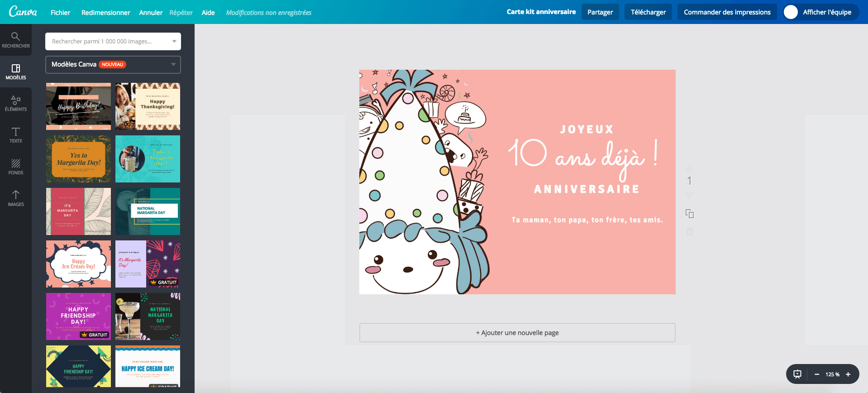
Task: Select the Happy Birthday template
Action: [78, 106]
